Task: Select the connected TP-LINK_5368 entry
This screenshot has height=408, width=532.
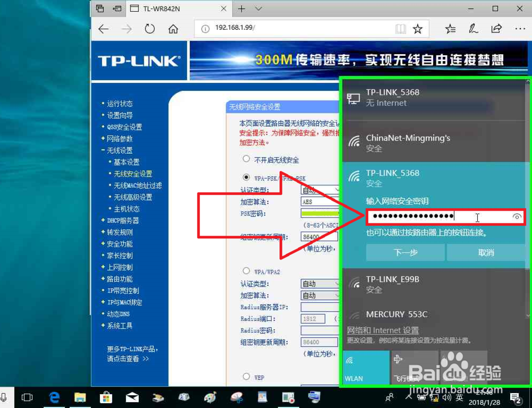Action: tap(434, 97)
